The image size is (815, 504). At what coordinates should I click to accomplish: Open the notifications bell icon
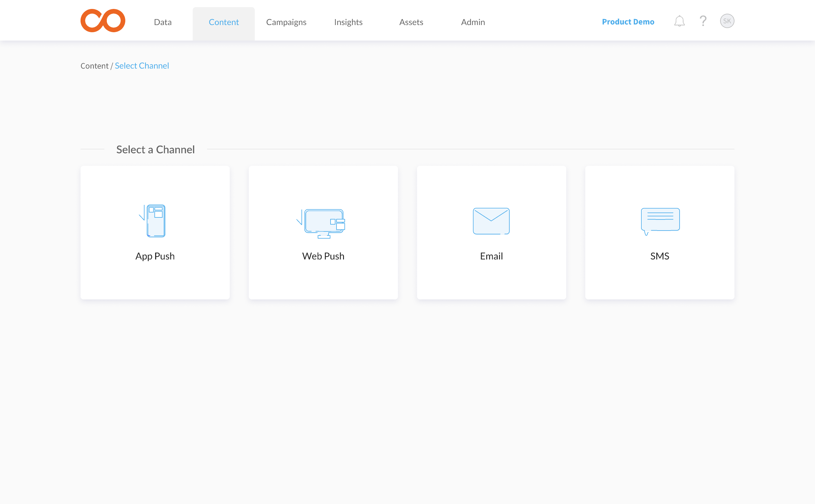click(x=679, y=21)
